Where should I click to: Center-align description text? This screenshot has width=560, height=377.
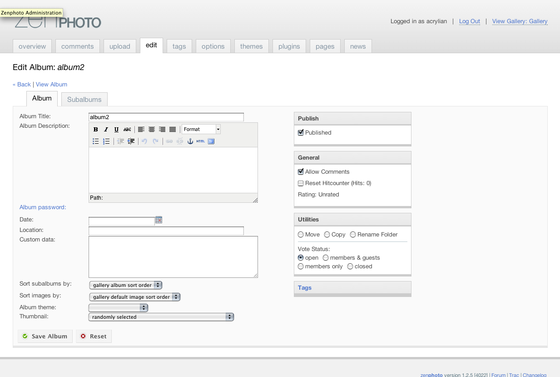pos(151,129)
